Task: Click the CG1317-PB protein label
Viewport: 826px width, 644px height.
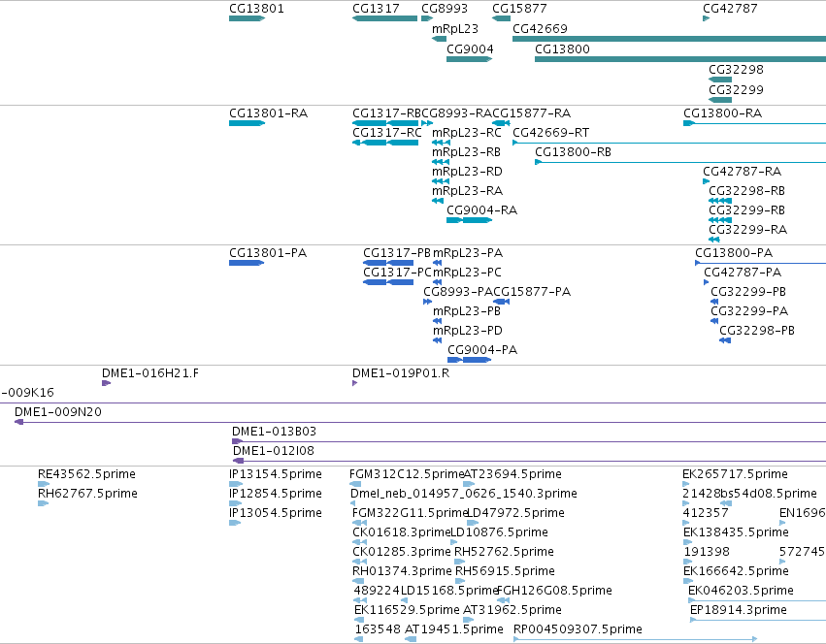Action: [397, 253]
